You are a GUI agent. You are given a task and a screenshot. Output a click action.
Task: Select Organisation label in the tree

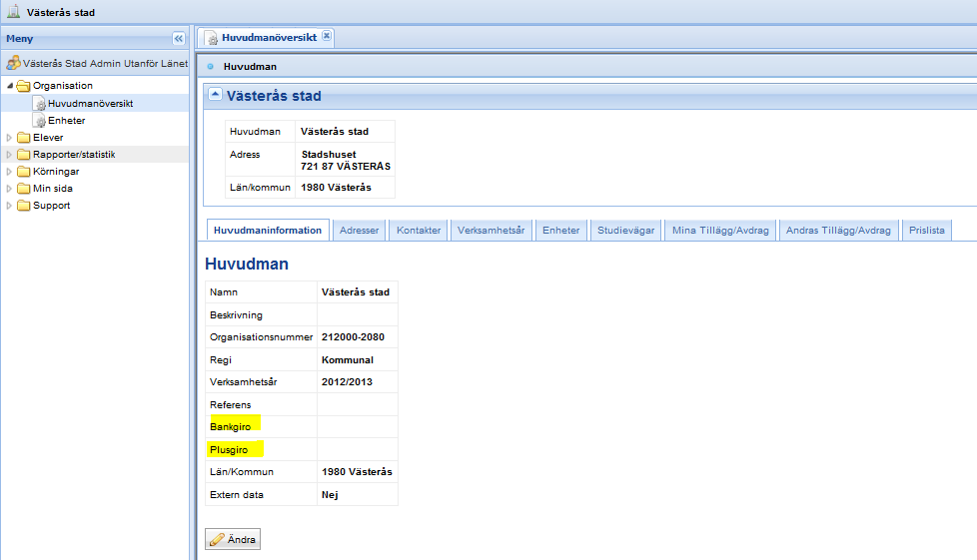point(63,85)
